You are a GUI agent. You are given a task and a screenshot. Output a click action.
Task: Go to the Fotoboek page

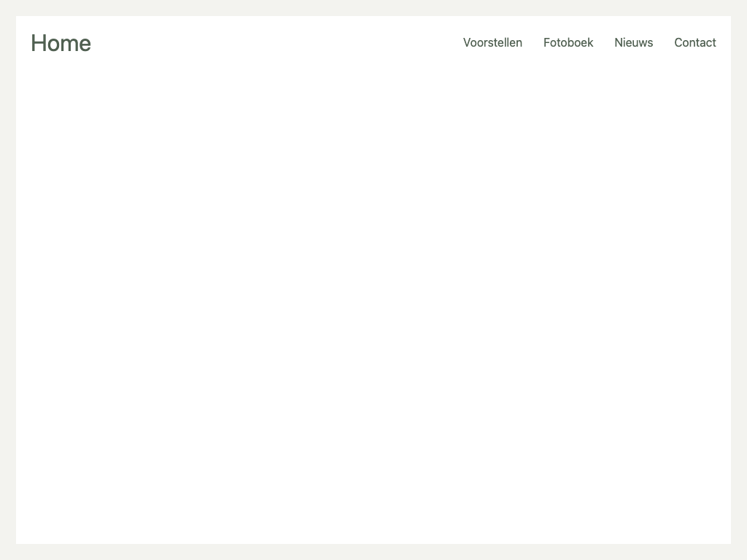568,42
